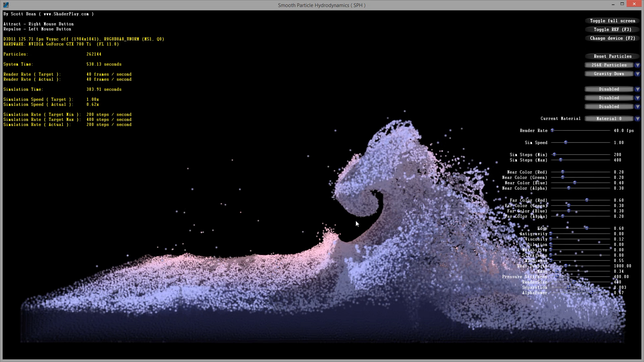Image resolution: width=644 pixels, height=362 pixels.
Task: Click the 256K Particles button
Action: [609, 65]
